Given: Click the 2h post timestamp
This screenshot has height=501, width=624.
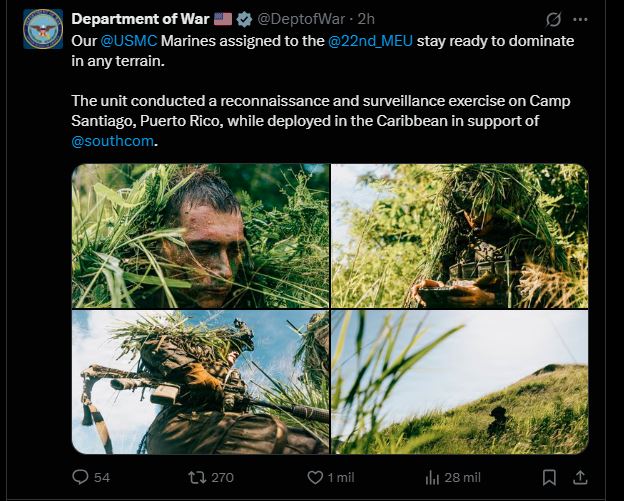Looking at the screenshot, I should [x=366, y=19].
